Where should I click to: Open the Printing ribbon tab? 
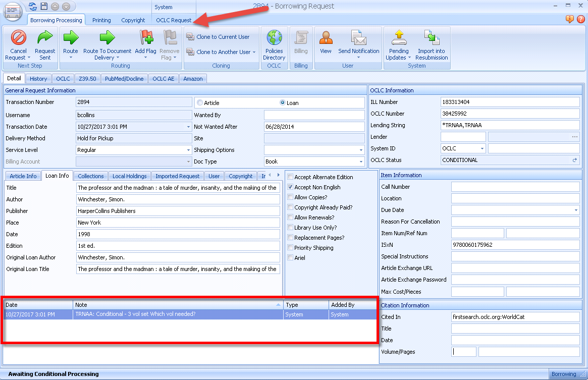(101, 20)
